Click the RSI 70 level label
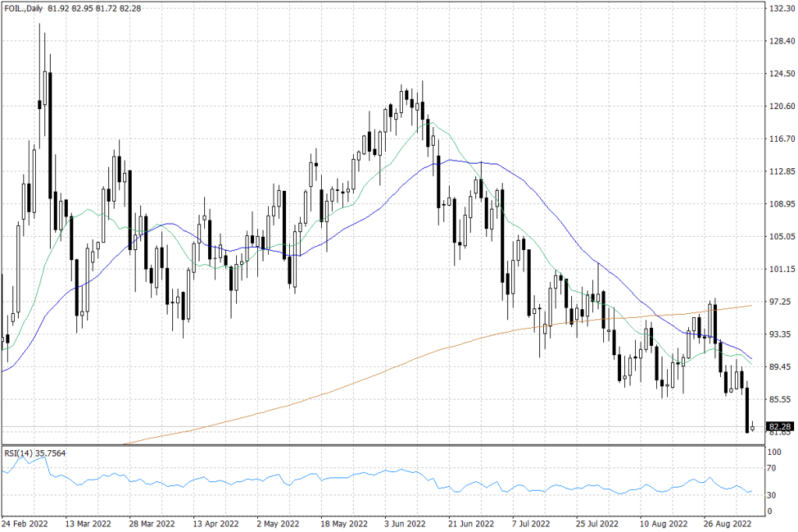 775,469
